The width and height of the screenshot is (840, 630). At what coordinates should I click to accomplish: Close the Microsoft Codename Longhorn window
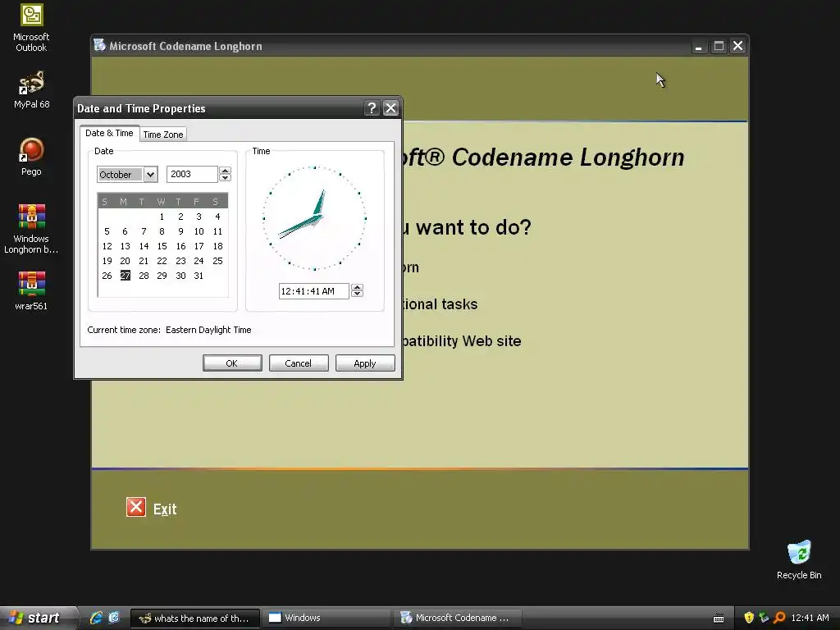click(x=738, y=46)
